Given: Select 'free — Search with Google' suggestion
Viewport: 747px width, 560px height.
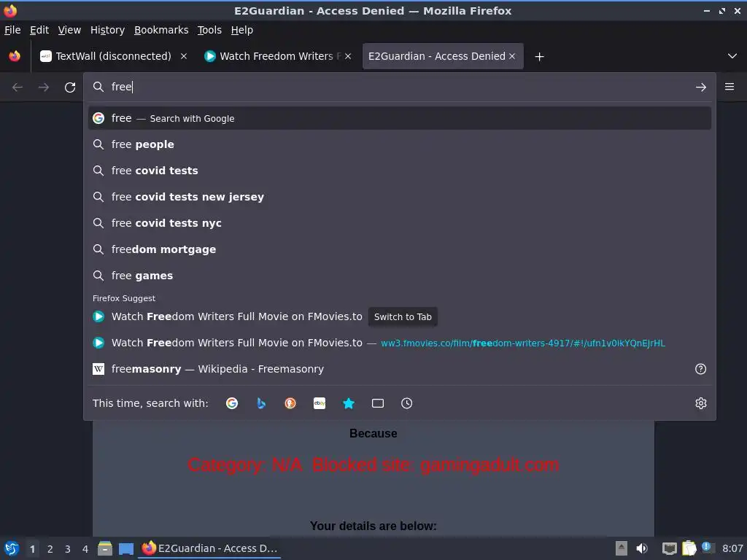Looking at the screenshot, I should [399, 118].
